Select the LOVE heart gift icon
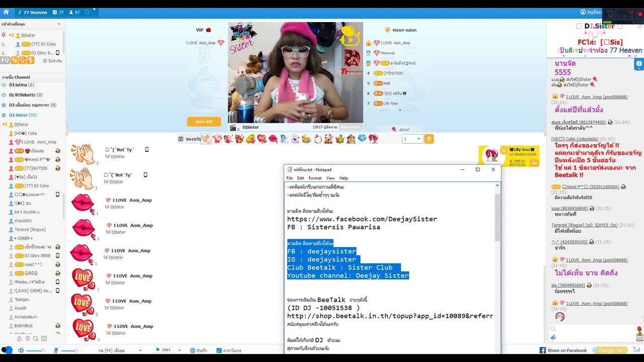This screenshot has width=644, height=362. pyautogui.click(x=261, y=139)
